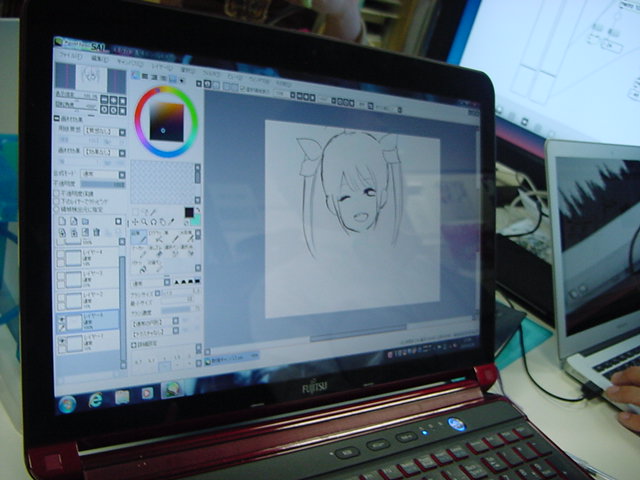Click the PaintTool SAI taskbar button

pos(172,389)
